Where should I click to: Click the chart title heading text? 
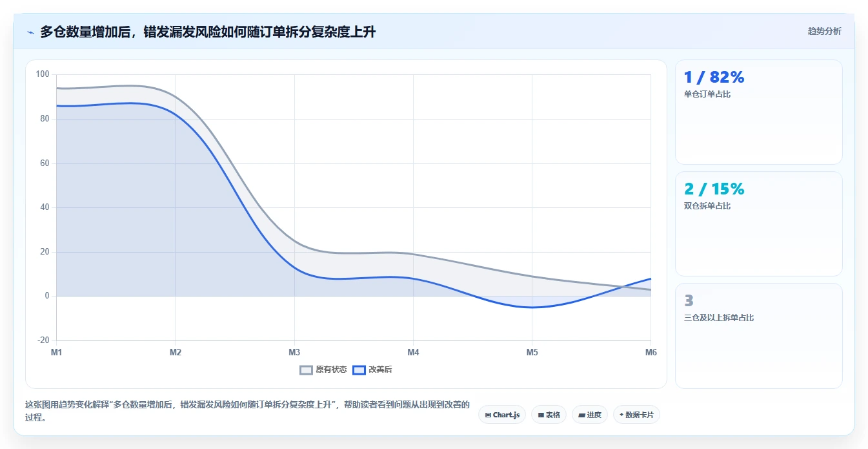coord(208,32)
